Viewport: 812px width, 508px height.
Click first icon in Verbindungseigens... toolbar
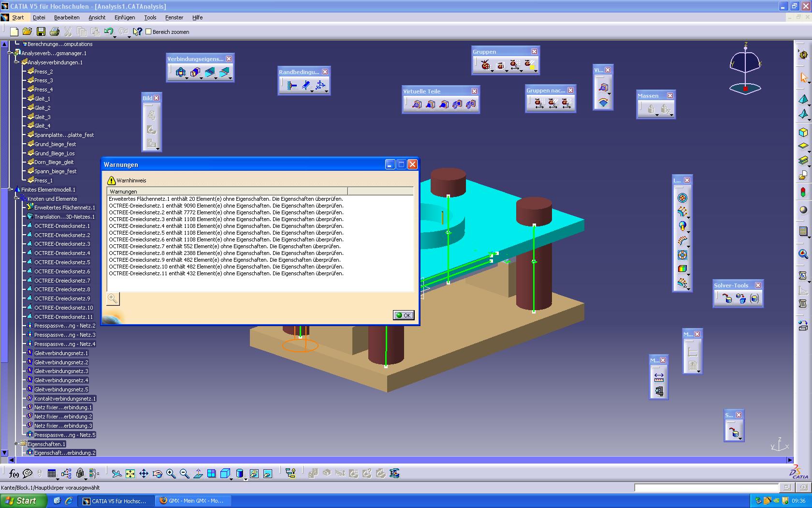click(x=181, y=73)
